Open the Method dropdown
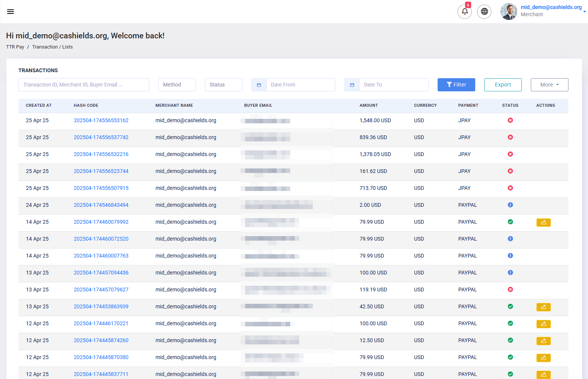This screenshot has width=588, height=379. pos(177,85)
